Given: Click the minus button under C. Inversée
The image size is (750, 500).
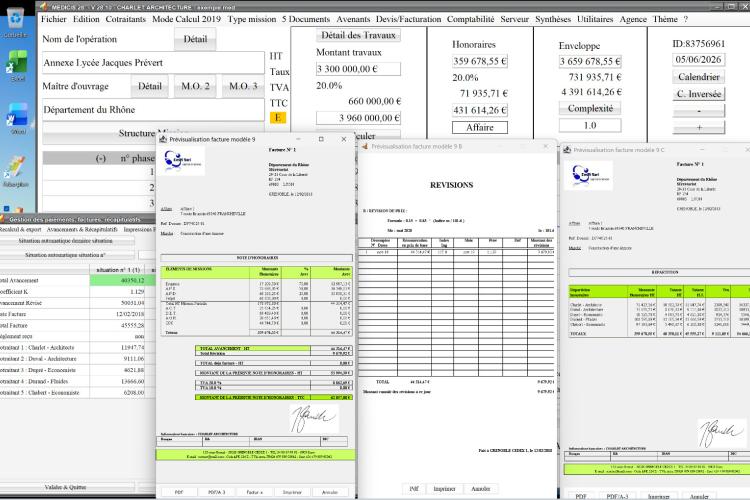Looking at the screenshot, I should pyautogui.click(x=699, y=111).
